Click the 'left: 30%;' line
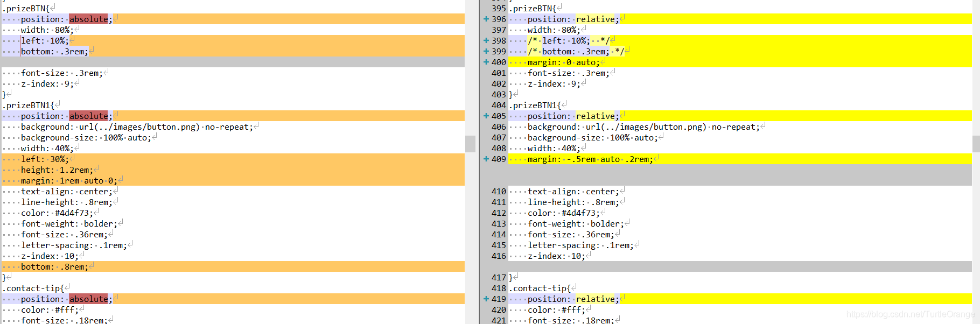This screenshot has width=980, height=324. coord(45,159)
